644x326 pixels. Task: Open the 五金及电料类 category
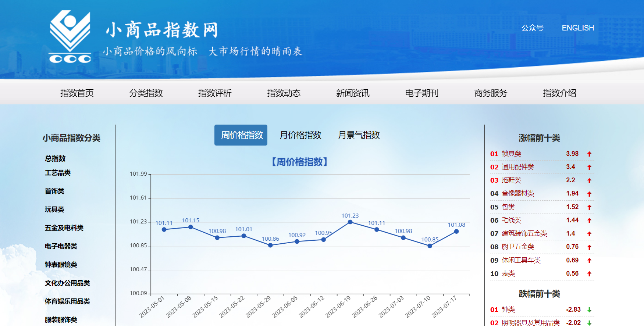[x=64, y=228]
